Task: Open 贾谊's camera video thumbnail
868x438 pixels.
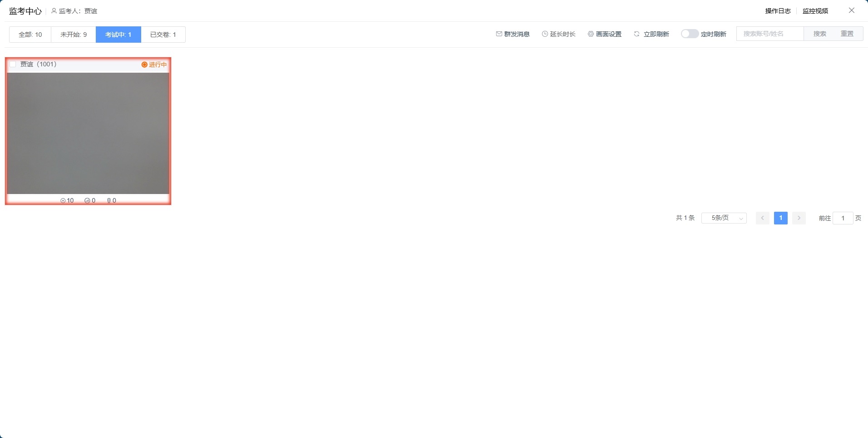Action: tap(88, 133)
